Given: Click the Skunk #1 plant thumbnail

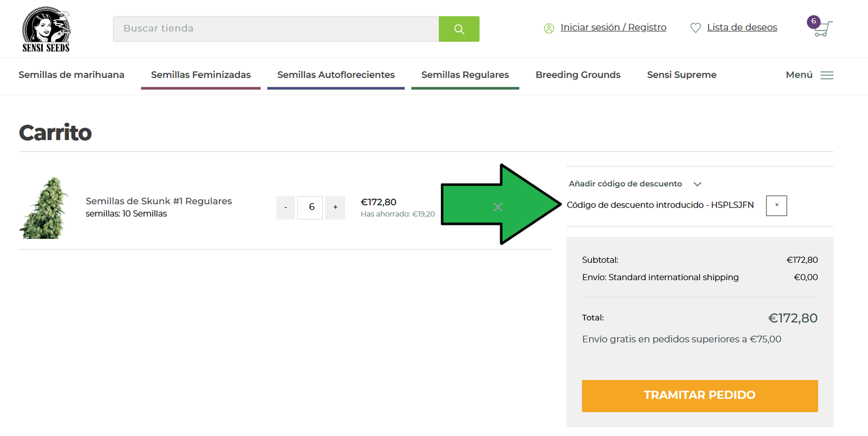Looking at the screenshot, I should tap(44, 207).
